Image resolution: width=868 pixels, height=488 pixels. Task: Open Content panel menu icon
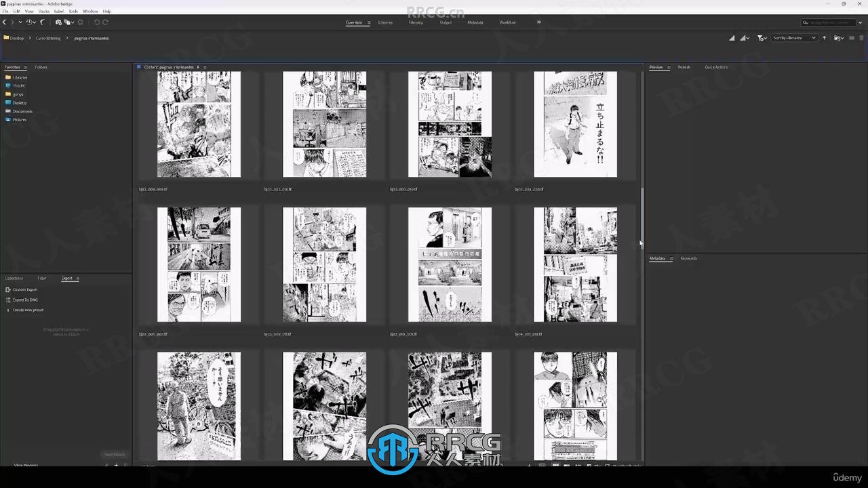[x=205, y=67]
